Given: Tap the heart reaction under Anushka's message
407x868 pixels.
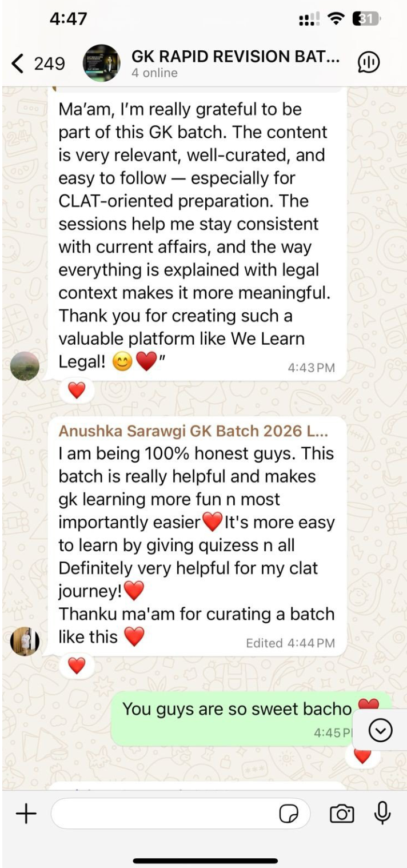Looking at the screenshot, I should [x=77, y=665].
